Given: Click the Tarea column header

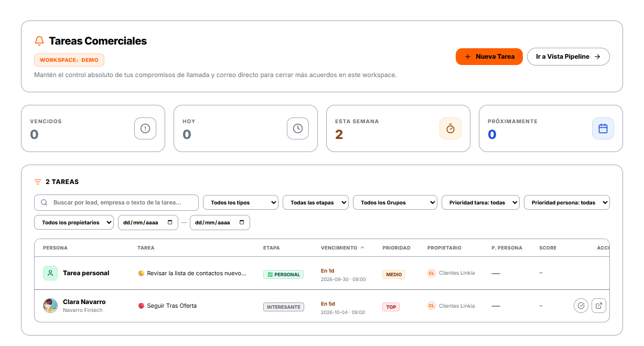Looking at the screenshot, I should click(x=146, y=248).
